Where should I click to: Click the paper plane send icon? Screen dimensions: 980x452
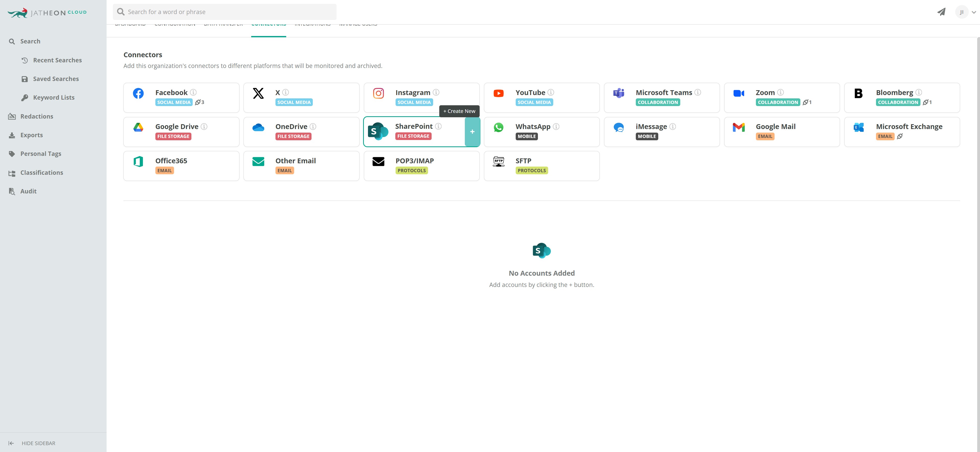[941, 12]
